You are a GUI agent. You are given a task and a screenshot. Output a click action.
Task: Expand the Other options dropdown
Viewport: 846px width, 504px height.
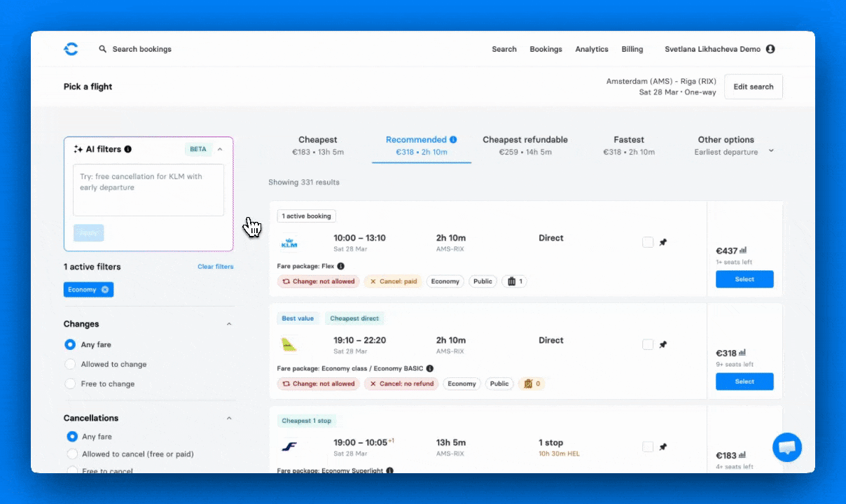tap(770, 150)
